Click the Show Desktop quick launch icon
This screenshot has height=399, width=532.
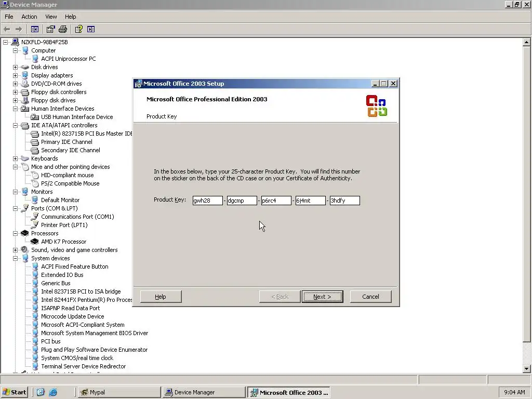point(41,392)
